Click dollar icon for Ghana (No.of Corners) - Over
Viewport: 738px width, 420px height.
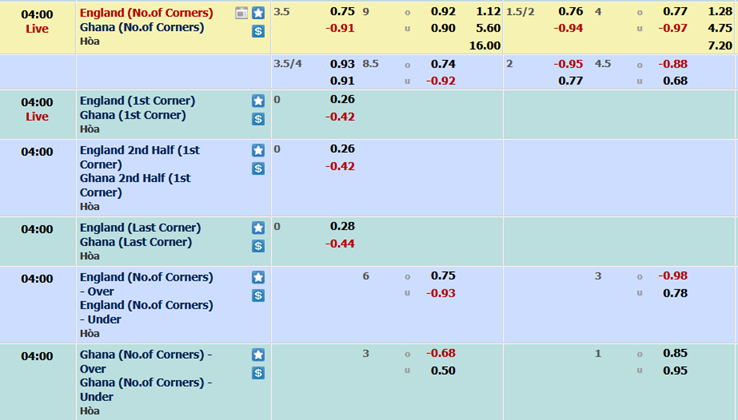(x=258, y=373)
